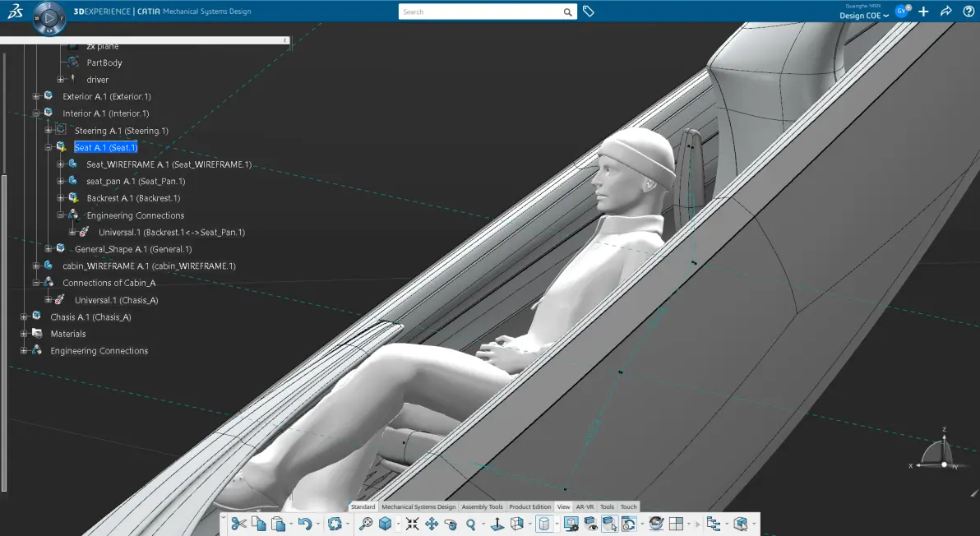Click the shading cylinder view mode icon

pos(543,524)
